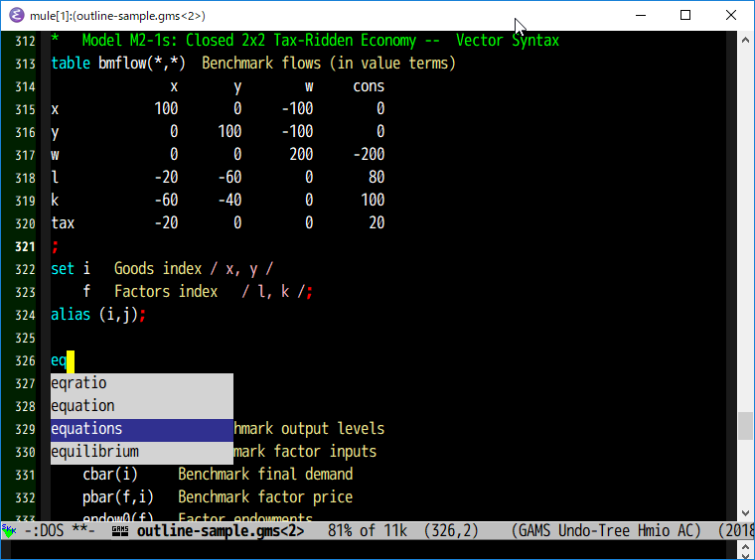Click scrollbar up arrow of editor
This screenshot has width=755, height=560.
(x=745, y=41)
